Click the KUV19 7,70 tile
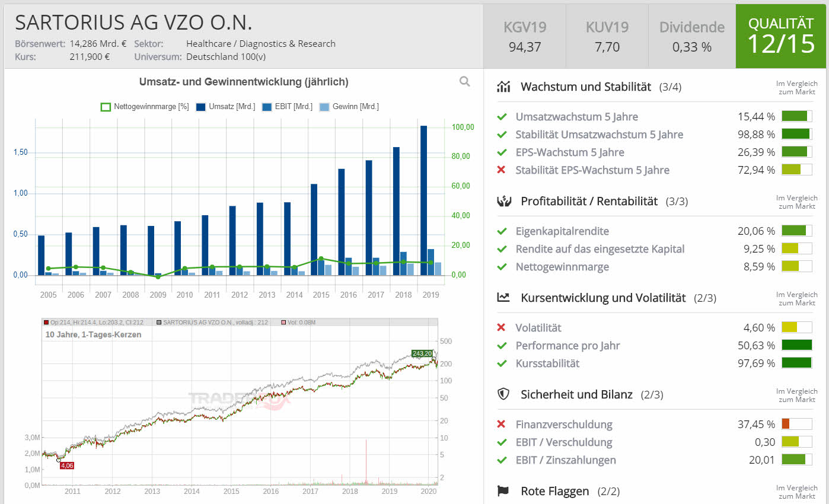 point(607,36)
